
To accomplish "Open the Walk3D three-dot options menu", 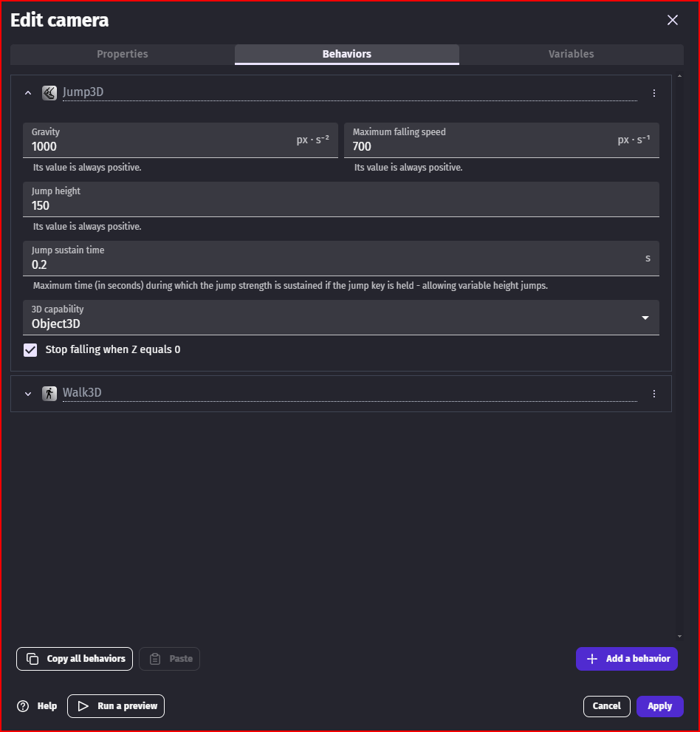I will (x=653, y=394).
